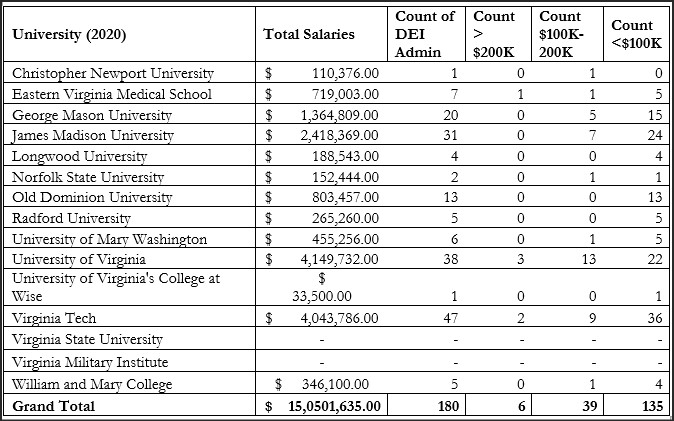Select the Total Salaries header cell
This screenshot has width=674, height=421.
[x=308, y=34]
